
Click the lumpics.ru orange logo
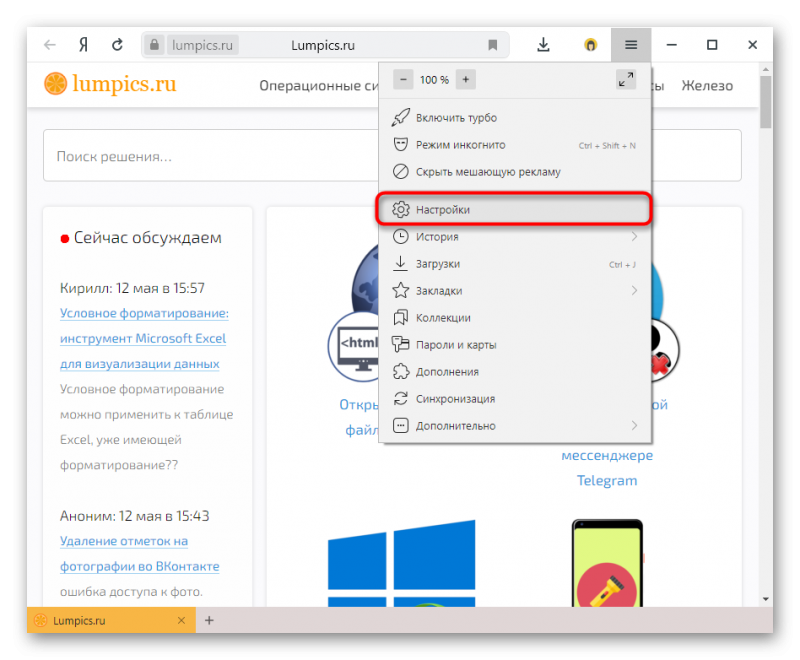pos(110,84)
